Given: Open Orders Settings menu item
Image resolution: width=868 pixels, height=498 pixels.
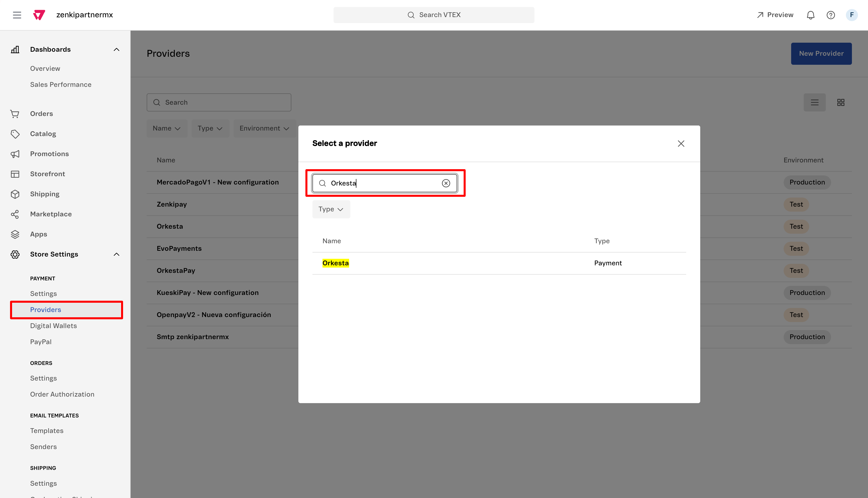Looking at the screenshot, I should coord(43,378).
